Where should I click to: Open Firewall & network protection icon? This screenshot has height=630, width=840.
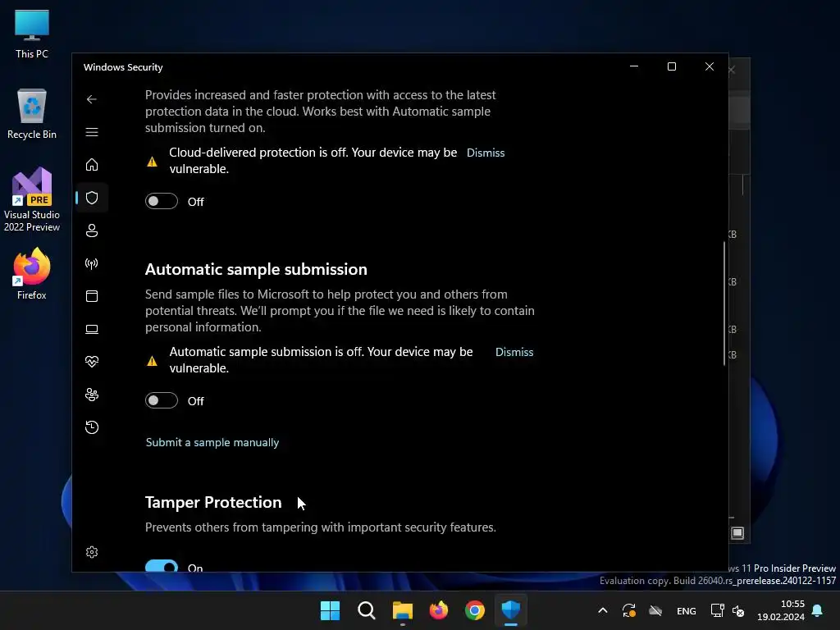(92, 263)
